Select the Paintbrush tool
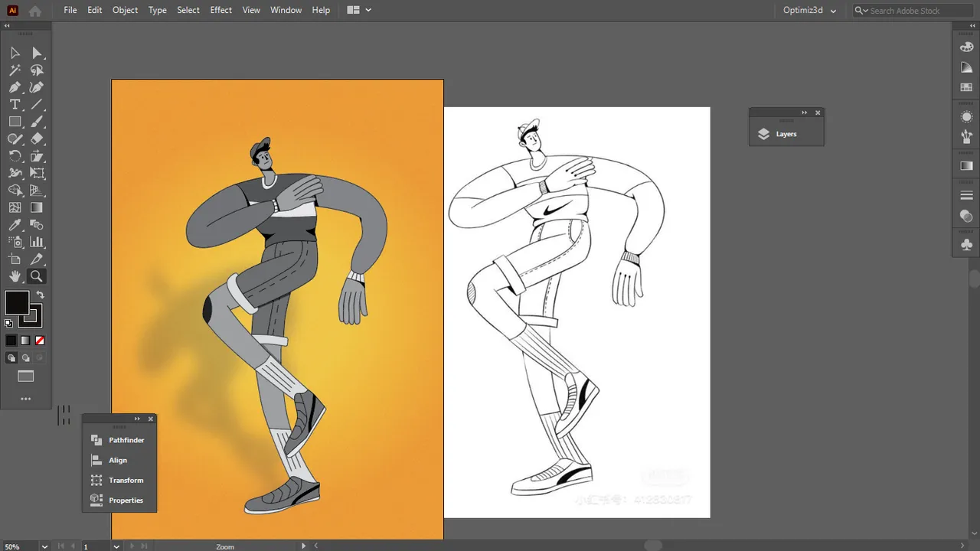980x551 pixels. pyautogui.click(x=36, y=122)
